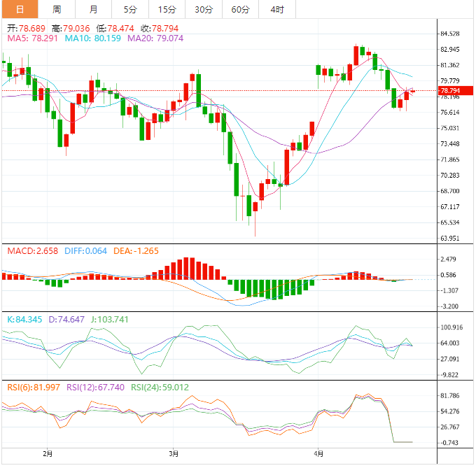
Task: Click the K:84.345 indicator value
Action: (24, 320)
